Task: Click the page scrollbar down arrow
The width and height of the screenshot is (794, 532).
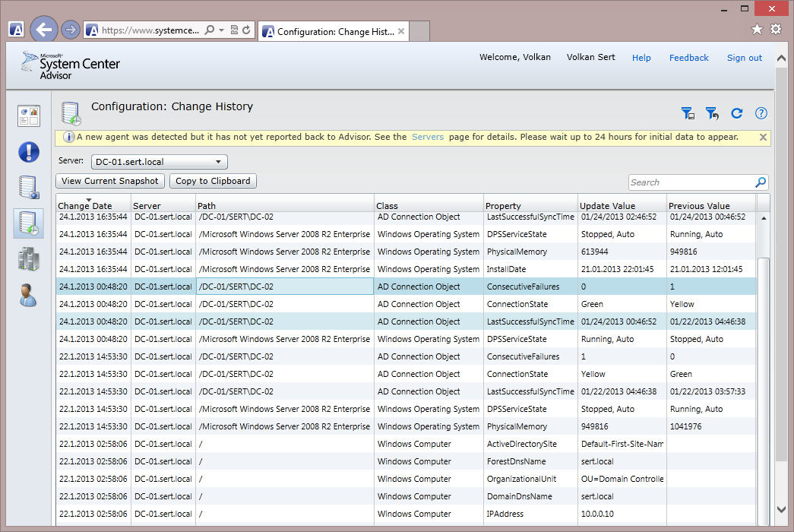Action: pyautogui.click(x=781, y=509)
